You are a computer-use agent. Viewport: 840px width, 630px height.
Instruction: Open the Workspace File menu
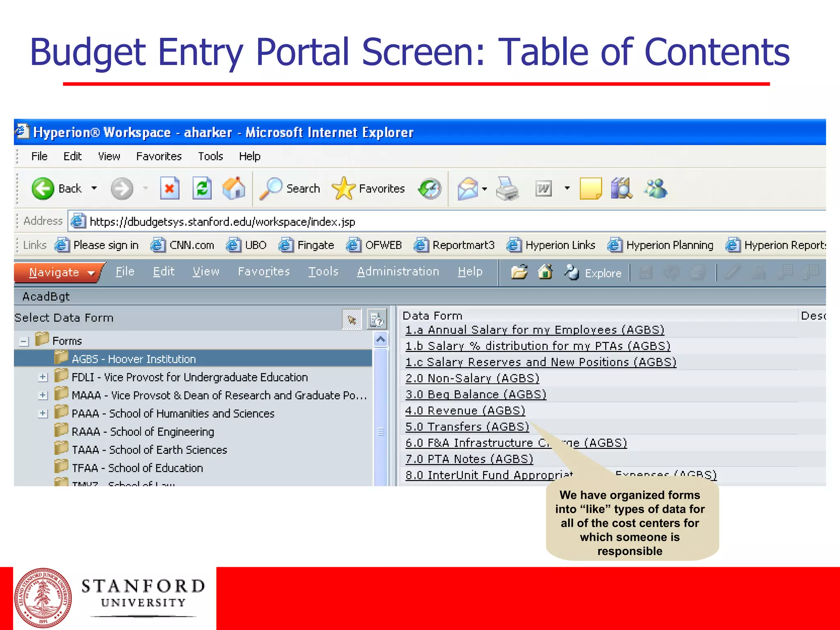(x=125, y=272)
